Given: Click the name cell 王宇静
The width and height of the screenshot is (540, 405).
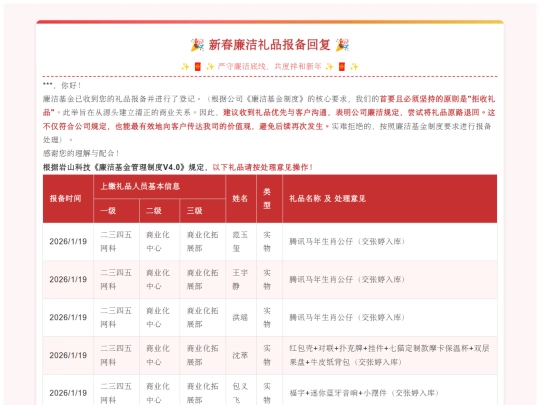Looking at the screenshot, I should (x=240, y=279).
